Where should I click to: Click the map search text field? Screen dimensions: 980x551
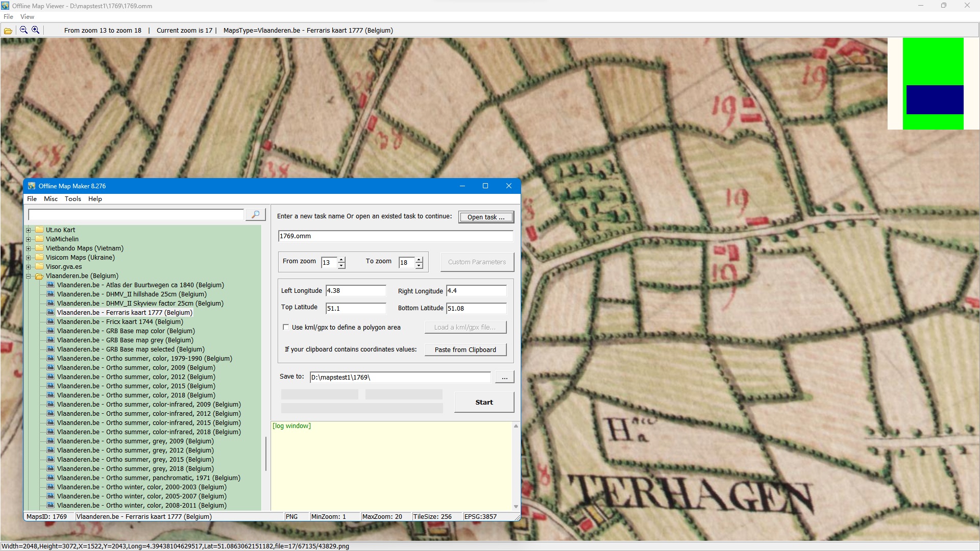pyautogui.click(x=136, y=215)
